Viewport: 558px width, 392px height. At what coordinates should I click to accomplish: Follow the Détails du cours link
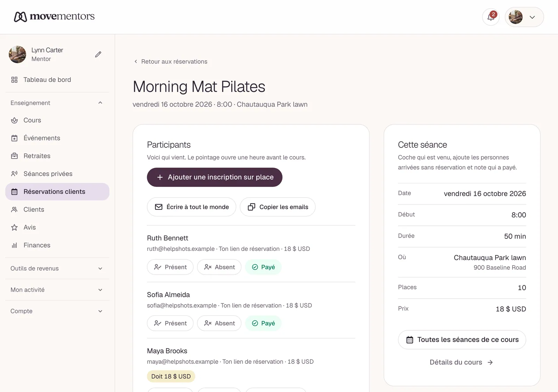(461, 362)
